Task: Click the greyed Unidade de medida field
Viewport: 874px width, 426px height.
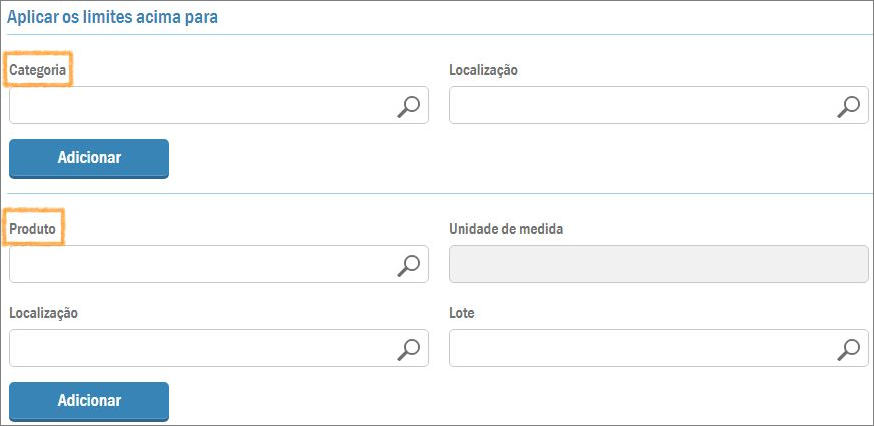Action: 659,265
